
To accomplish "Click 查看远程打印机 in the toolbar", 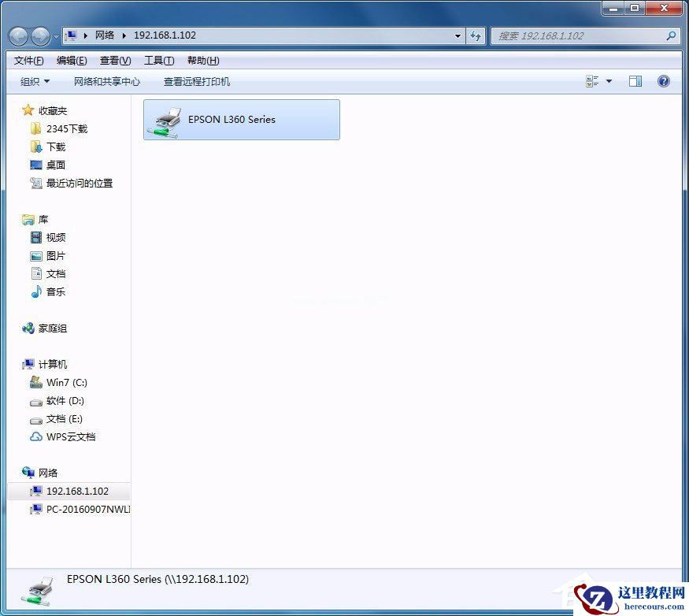I will coord(197,81).
